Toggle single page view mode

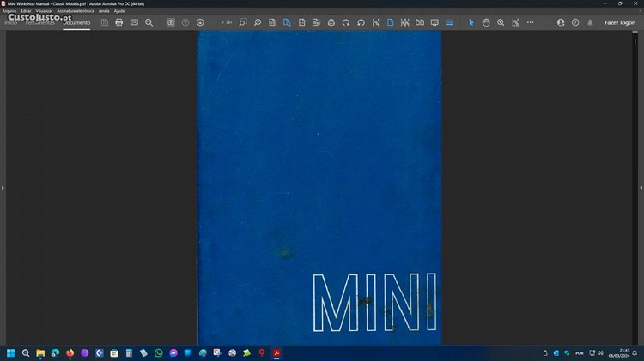tap(390, 22)
